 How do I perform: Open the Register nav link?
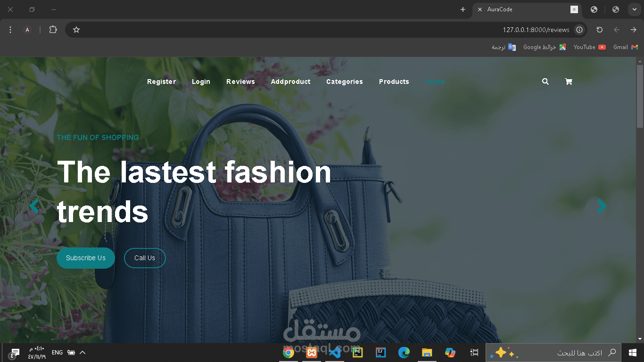click(x=161, y=82)
